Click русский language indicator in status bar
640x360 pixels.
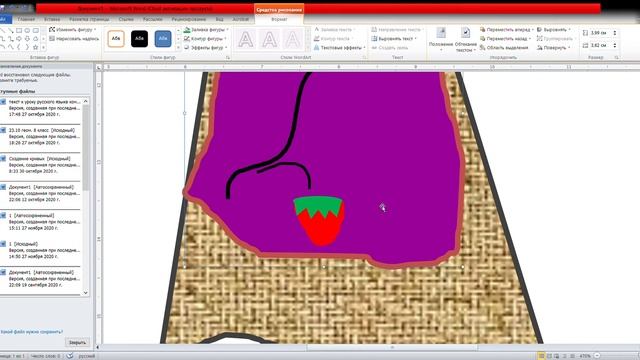(x=87, y=356)
